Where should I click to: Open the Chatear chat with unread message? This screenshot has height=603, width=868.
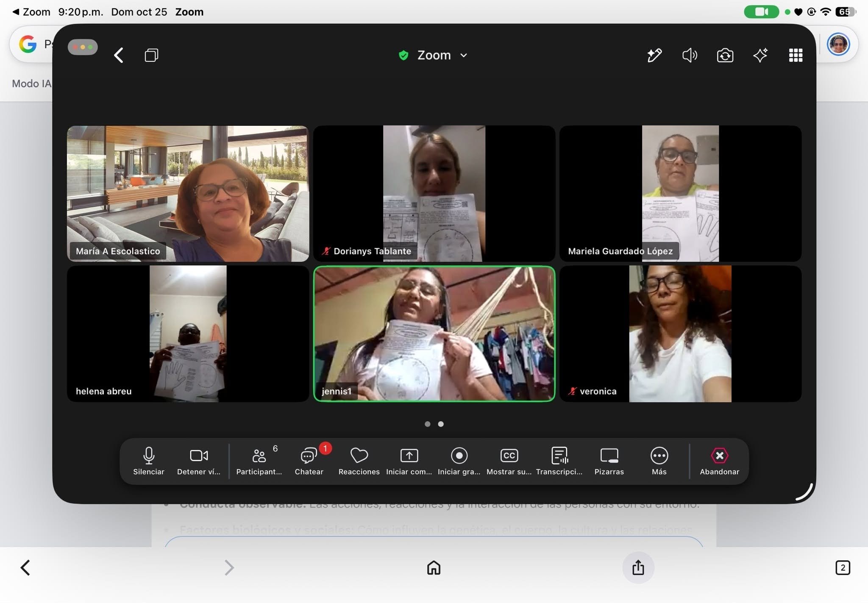point(309,461)
